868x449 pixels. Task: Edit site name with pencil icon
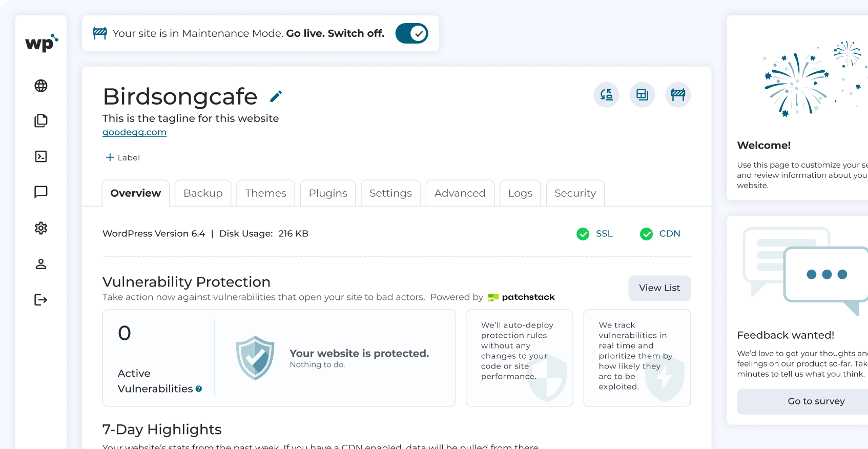coord(276,96)
